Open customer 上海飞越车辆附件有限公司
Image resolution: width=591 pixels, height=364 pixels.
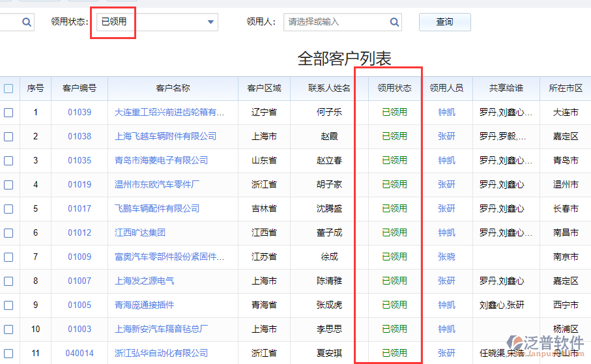(166, 136)
